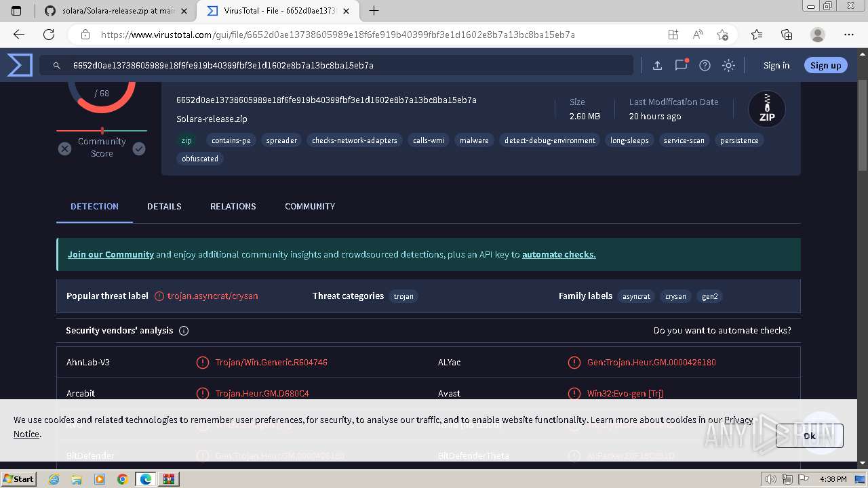868x488 pixels.
Task: Click the community score upvote check icon
Action: coord(139,148)
